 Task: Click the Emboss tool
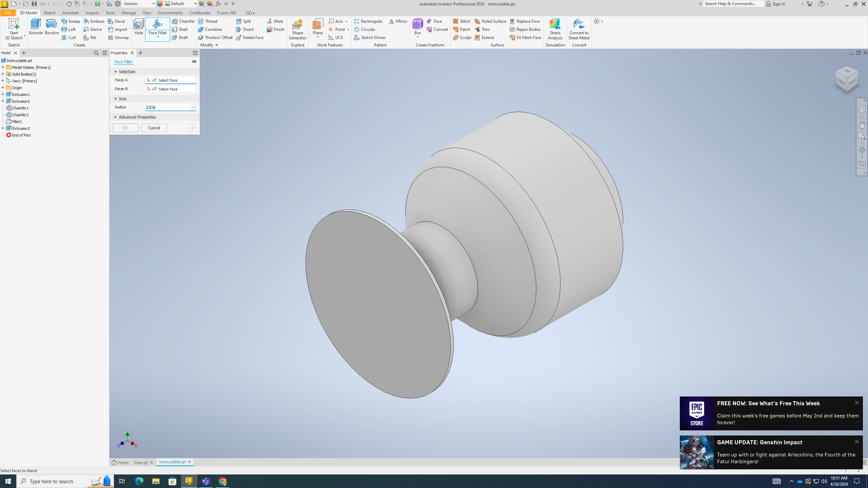[x=94, y=21]
